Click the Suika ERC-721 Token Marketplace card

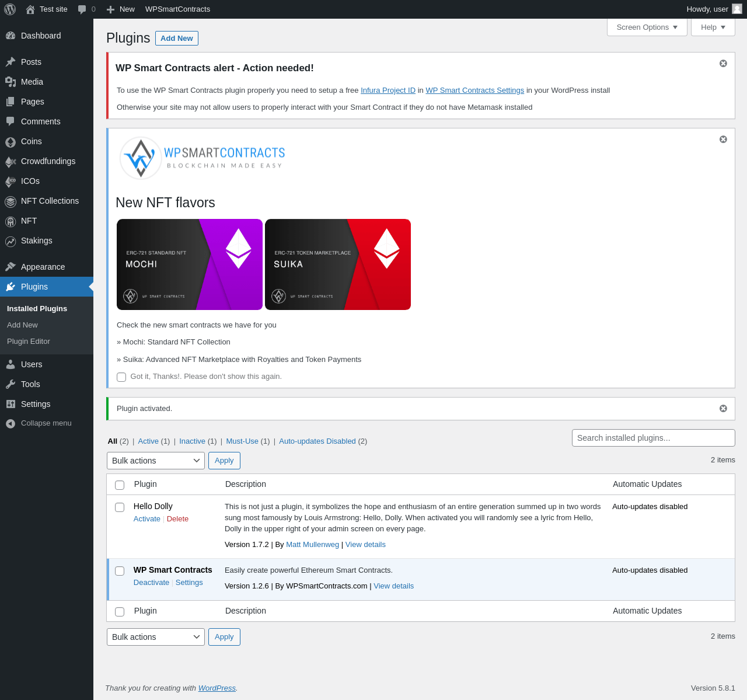pos(338,264)
